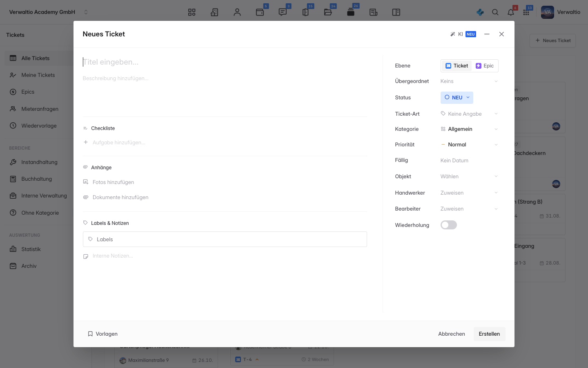Image resolution: width=588 pixels, height=368 pixels.
Task: Expand the Priorität Normal dropdown
Action: pyautogui.click(x=470, y=145)
